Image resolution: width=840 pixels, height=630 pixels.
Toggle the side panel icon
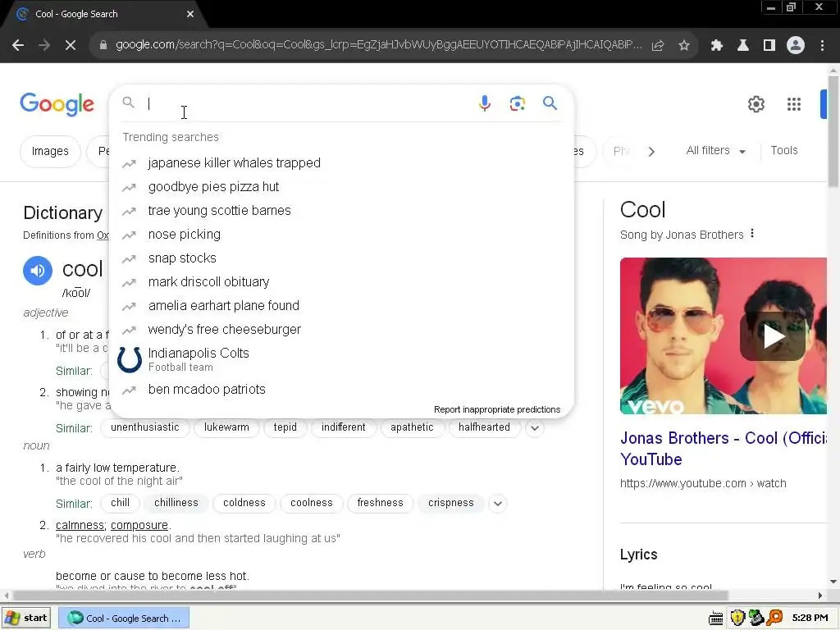coord(769,46)
